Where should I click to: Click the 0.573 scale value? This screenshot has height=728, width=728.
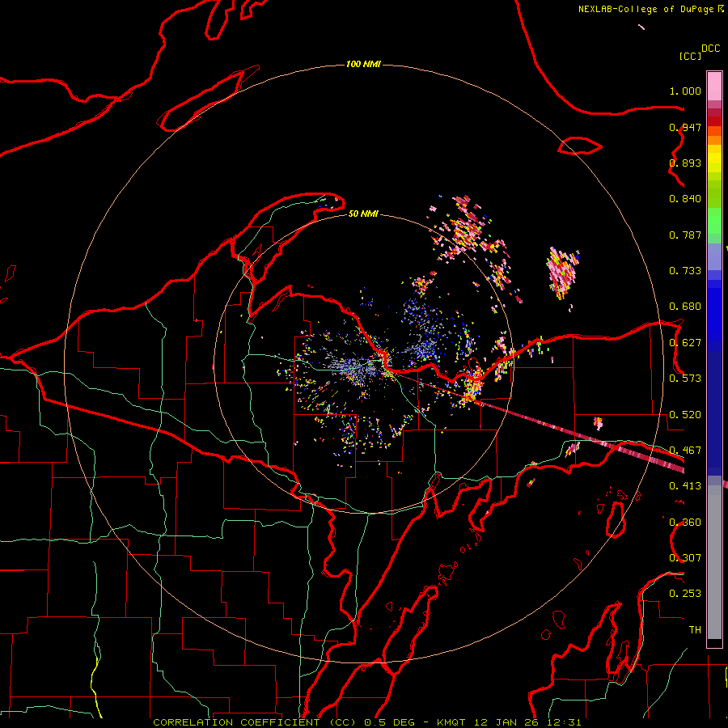click(685, 379)
